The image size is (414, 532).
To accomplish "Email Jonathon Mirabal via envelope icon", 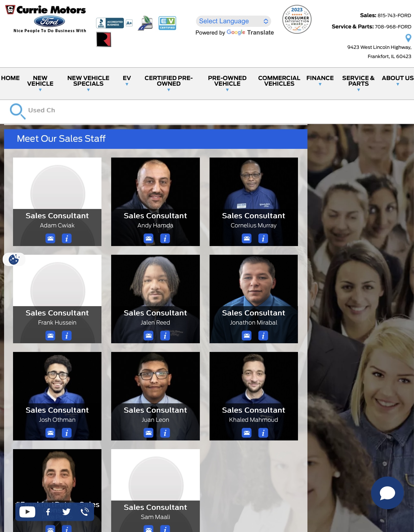I will click(247, 336).
